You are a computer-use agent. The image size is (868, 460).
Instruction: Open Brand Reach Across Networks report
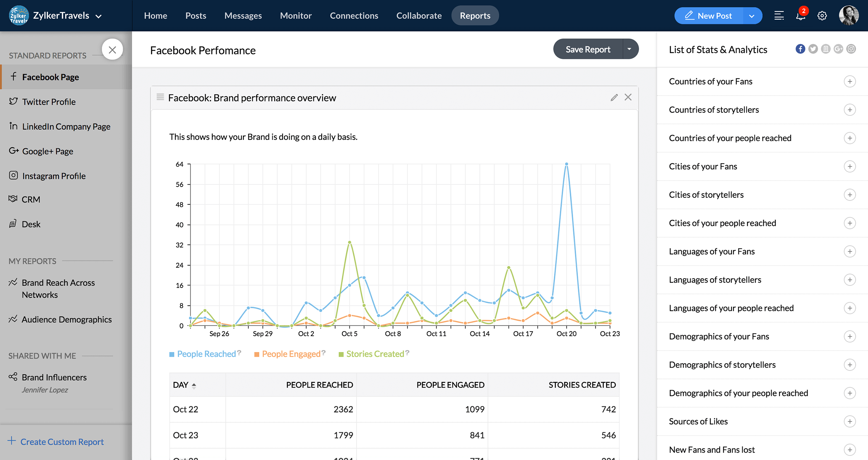pyautogui.click(x=58, y=289)
